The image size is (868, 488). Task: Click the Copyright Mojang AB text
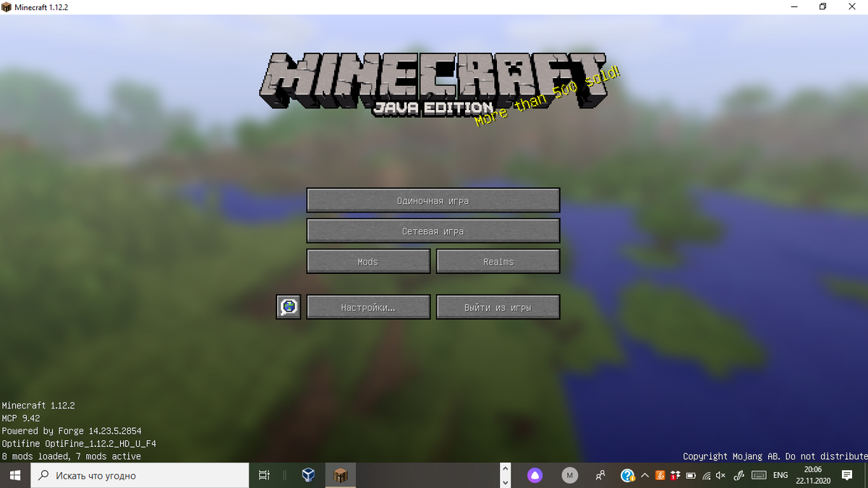click(775, 456)
